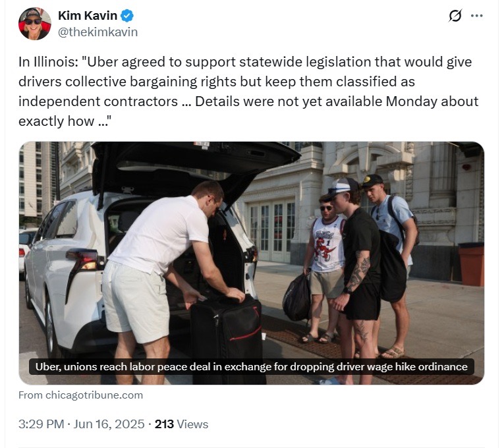Open the Kim Kavin display name link

88,15
